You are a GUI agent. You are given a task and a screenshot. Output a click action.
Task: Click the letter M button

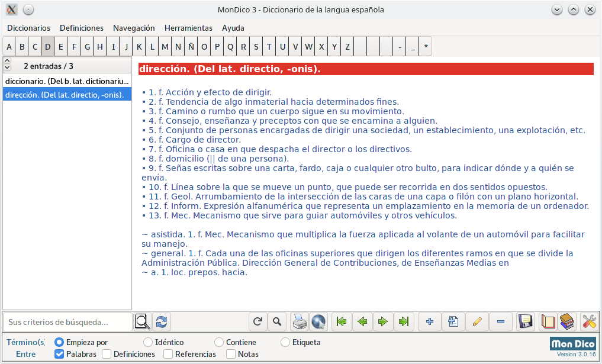(x=165, y=47)
